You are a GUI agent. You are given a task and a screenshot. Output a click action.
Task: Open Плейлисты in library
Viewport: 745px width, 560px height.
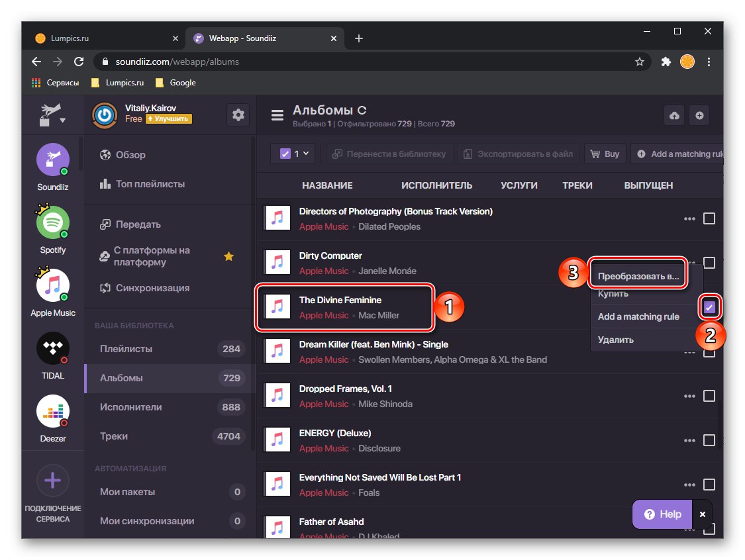click(x=170, y=349)
